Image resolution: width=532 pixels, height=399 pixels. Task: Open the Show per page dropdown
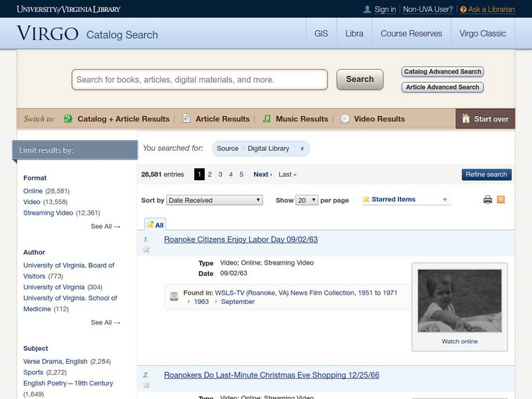307,200
